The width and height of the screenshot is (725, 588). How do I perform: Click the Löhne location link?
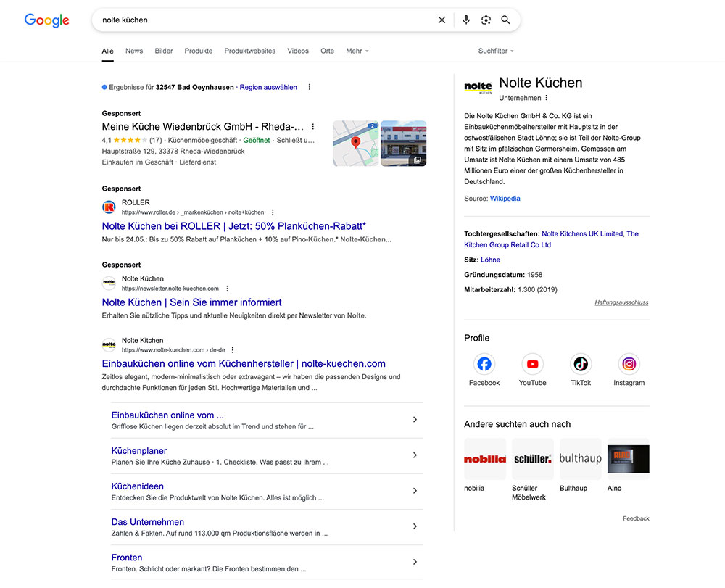click(x=490, y=260)
